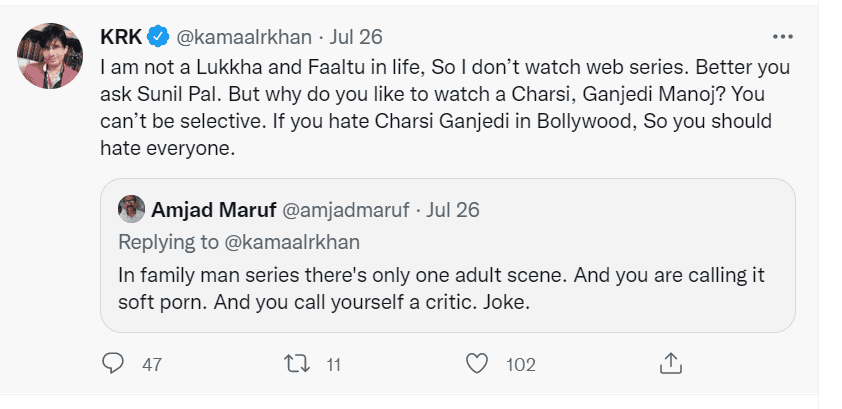Open the quoted tweet's Jul 26 timestamp

tap(453, 210)
